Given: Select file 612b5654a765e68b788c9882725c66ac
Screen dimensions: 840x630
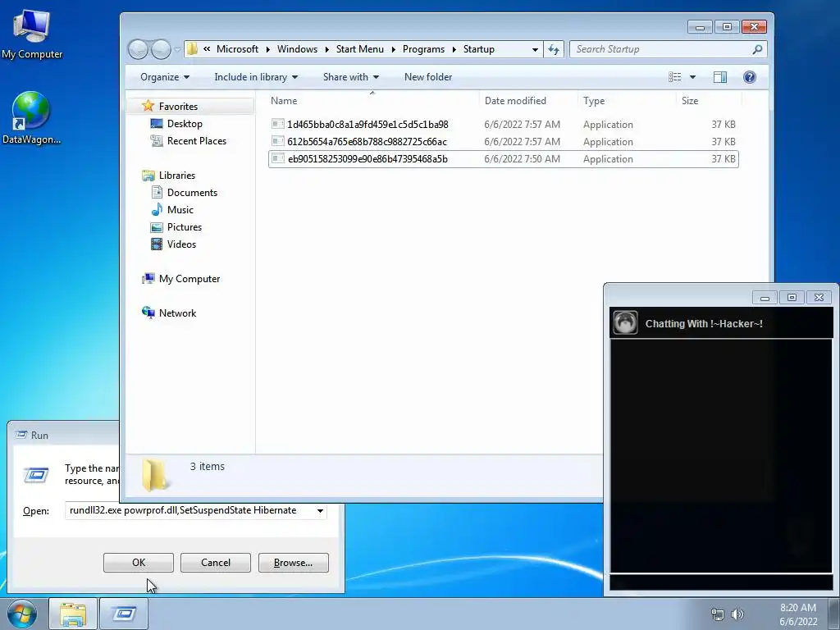Looking at the screenshot, I should [x=503, y=141].
